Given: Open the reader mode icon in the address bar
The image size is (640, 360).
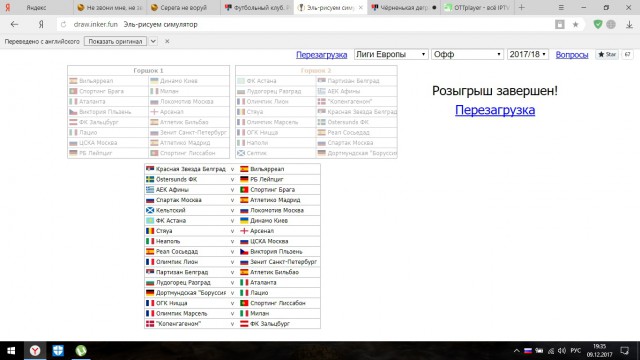Looking at the screenshot, I should [x=560, y=24].
